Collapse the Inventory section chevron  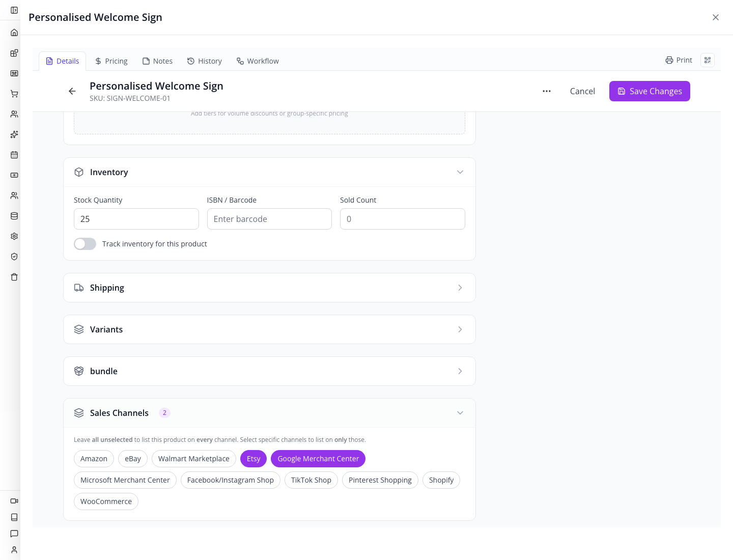[460, 172]
